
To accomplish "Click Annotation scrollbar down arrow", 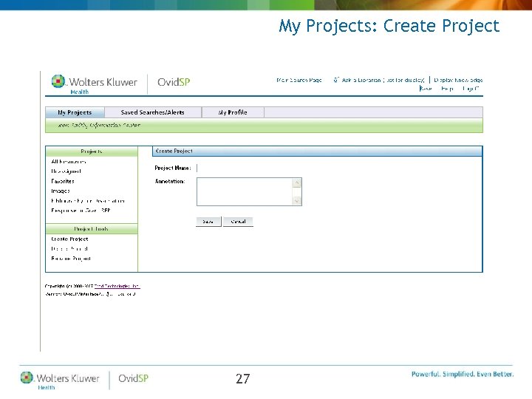I will click(296, 201).
